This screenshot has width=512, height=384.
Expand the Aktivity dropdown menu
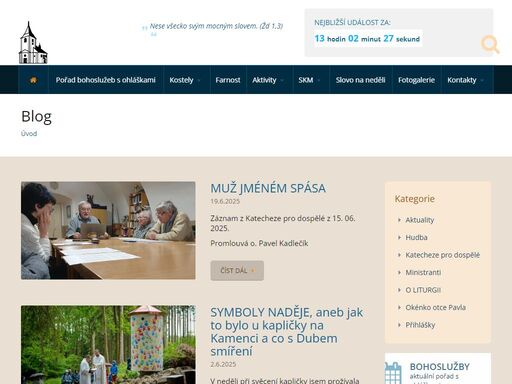268,80
